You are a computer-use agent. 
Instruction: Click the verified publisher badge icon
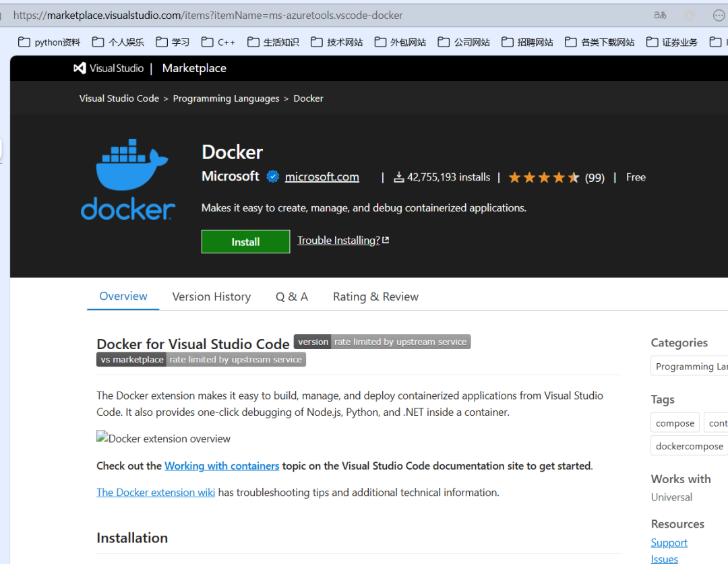(272, 177)
